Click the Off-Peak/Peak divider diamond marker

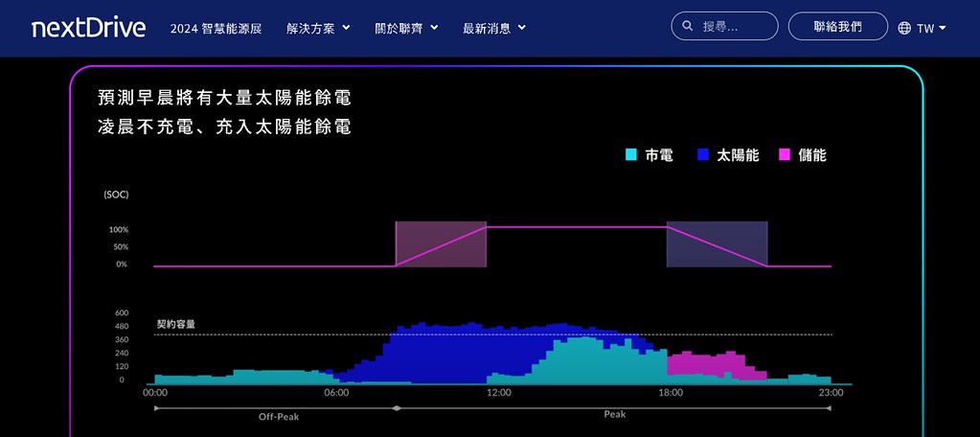[x=395, y=408]
